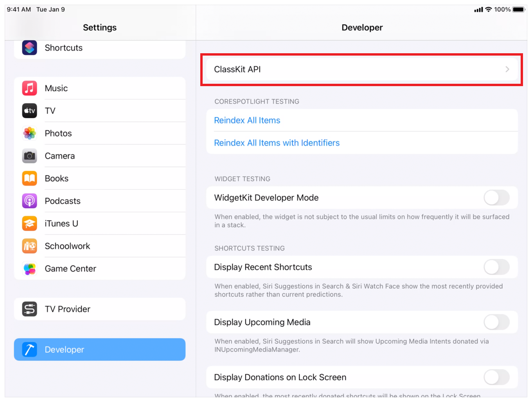532x402 pixels.
Task: Tap the Schoolwork app icon
Action: click(30, 246)
